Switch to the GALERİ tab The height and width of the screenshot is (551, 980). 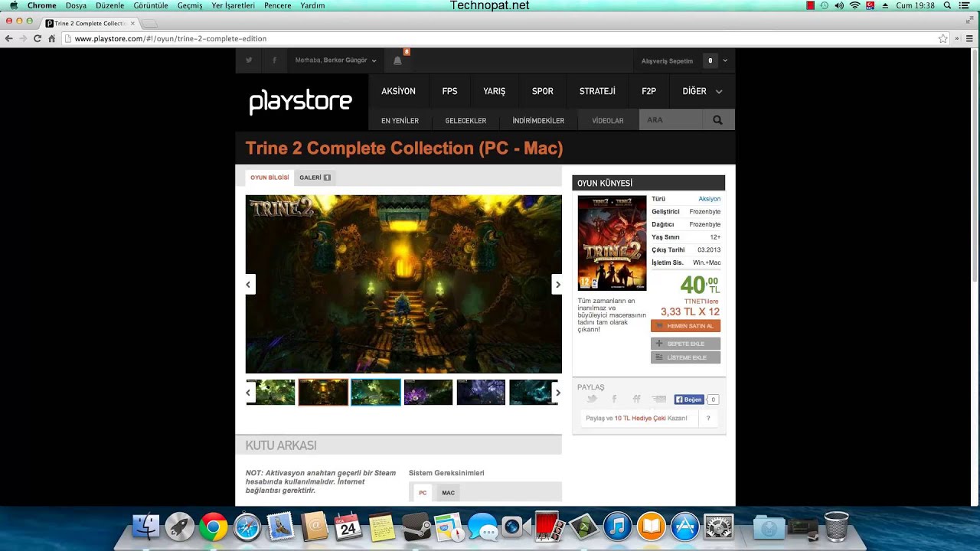coord(315,178)
